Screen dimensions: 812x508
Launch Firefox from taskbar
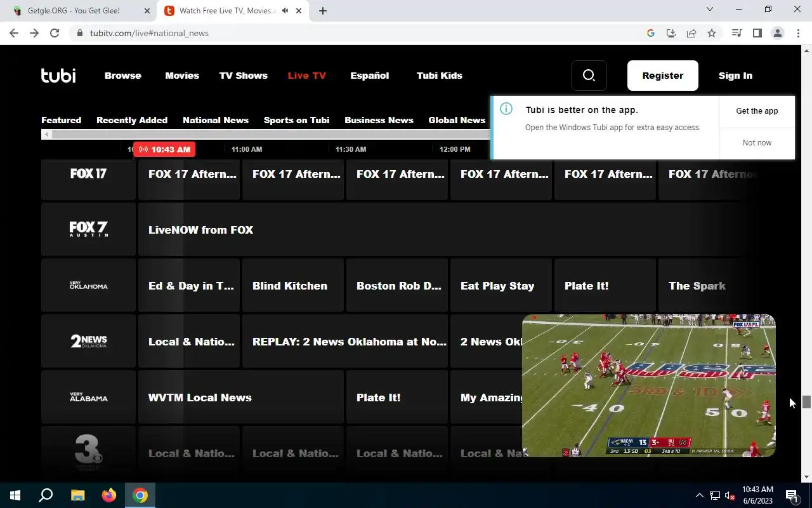coord(109,495)
